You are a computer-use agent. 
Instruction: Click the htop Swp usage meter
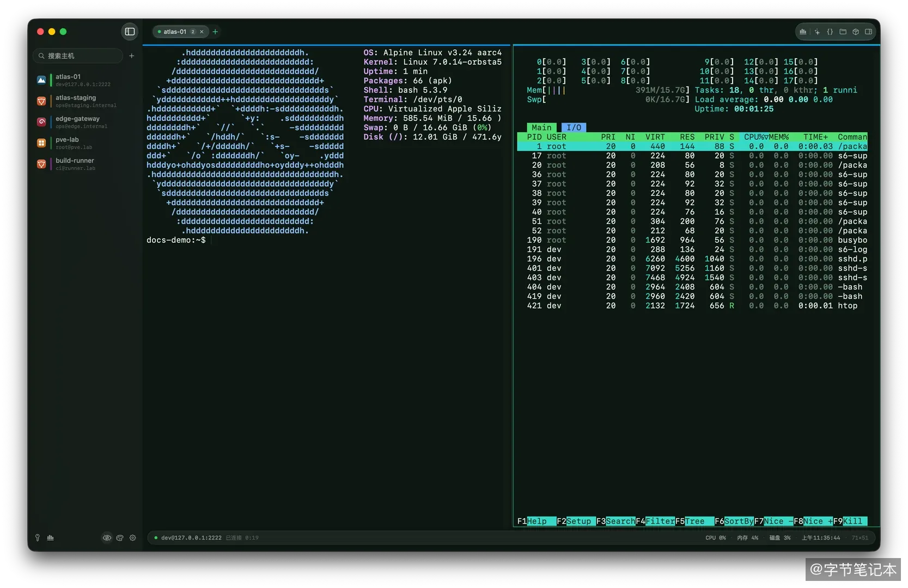pos(608,99)
